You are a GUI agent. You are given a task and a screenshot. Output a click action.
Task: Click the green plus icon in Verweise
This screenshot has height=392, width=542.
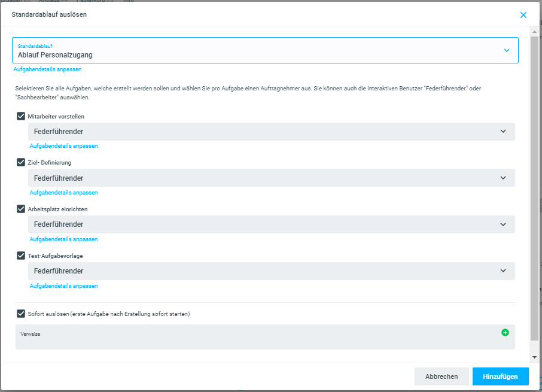click(x=505, y=332)
